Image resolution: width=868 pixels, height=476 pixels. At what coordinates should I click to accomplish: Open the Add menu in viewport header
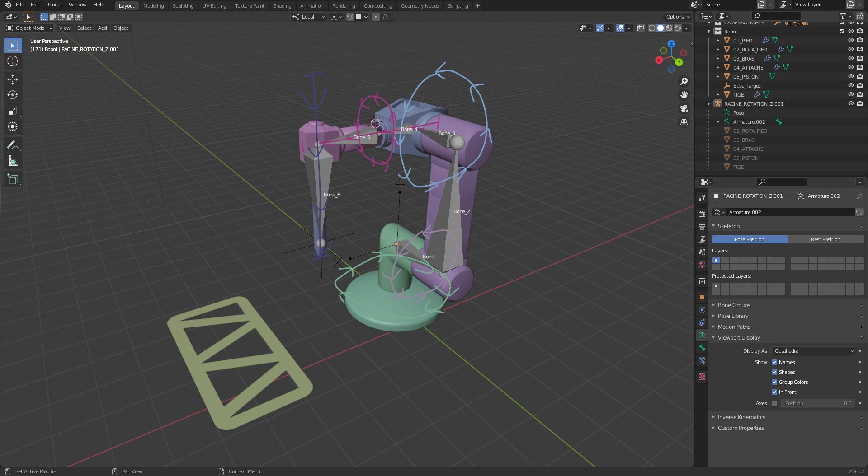click(103, 28)
